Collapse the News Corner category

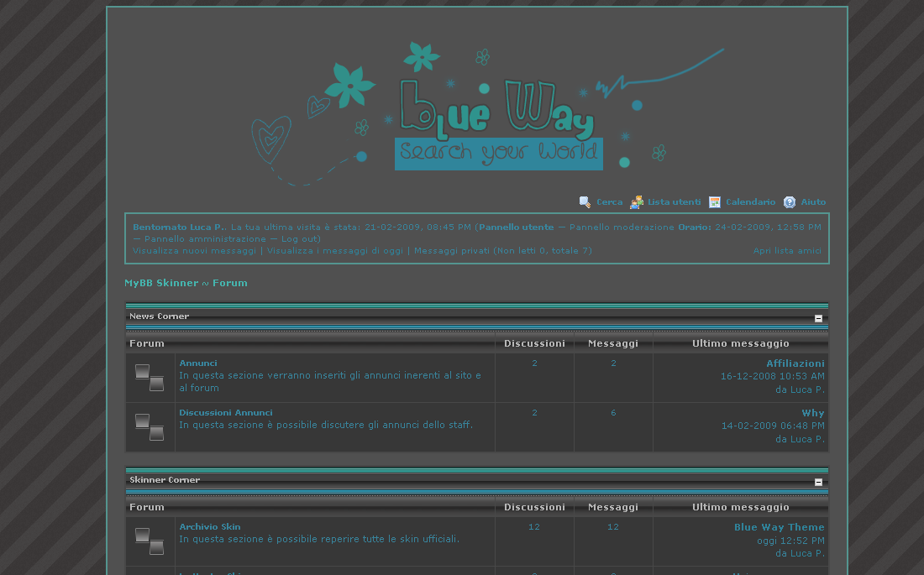coord(818,318)
